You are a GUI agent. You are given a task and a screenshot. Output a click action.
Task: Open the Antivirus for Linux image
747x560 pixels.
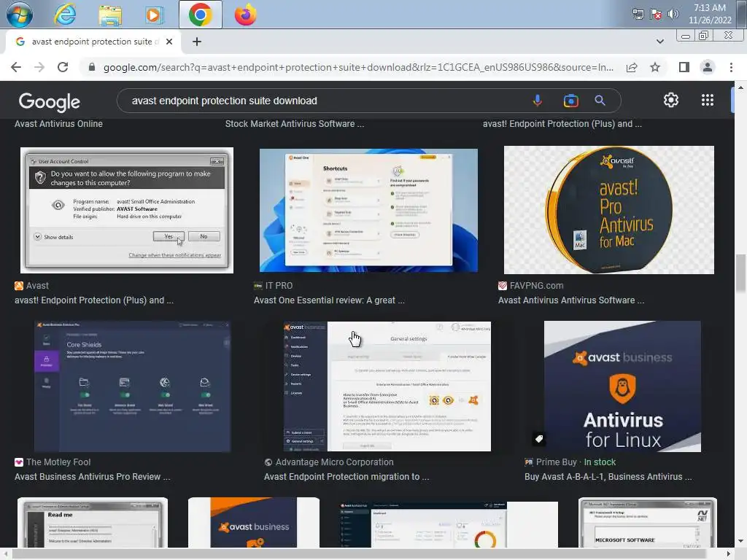click(x=622, y=386)
